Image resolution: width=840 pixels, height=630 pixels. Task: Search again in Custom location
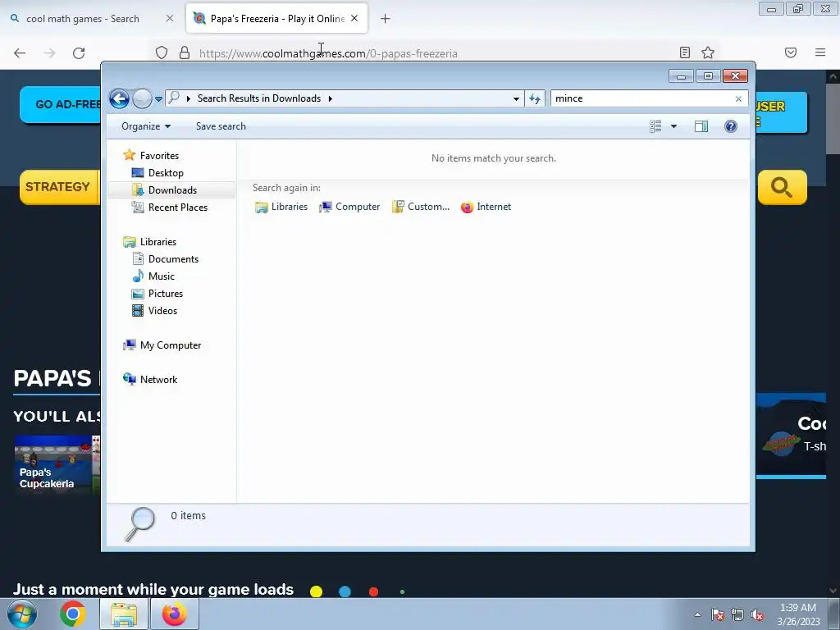pyautogui.click(x=421, y=207)
